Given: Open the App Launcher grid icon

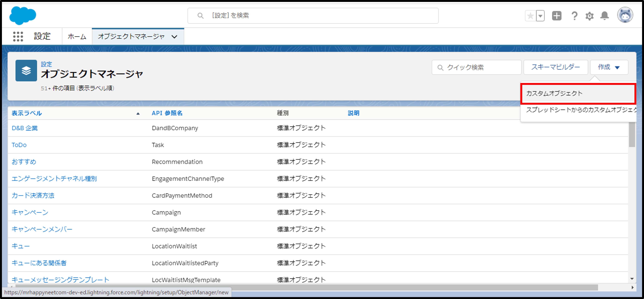Looking at the screenshot, I should point(18,37).
